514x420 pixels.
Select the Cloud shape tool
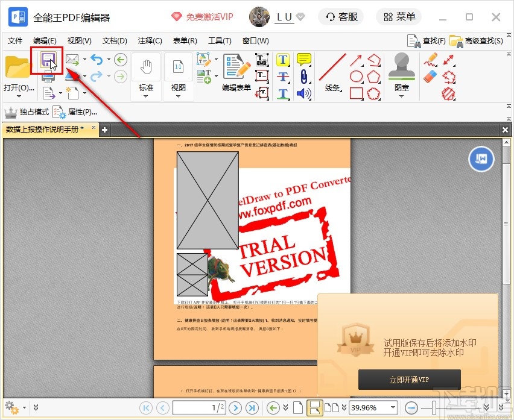pos(373,93)
